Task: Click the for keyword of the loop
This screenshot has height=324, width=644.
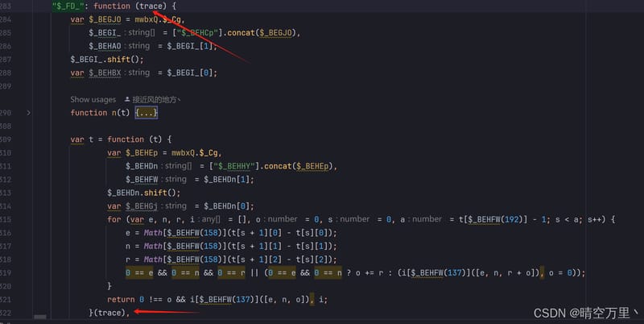Action: tap(114, 219)
